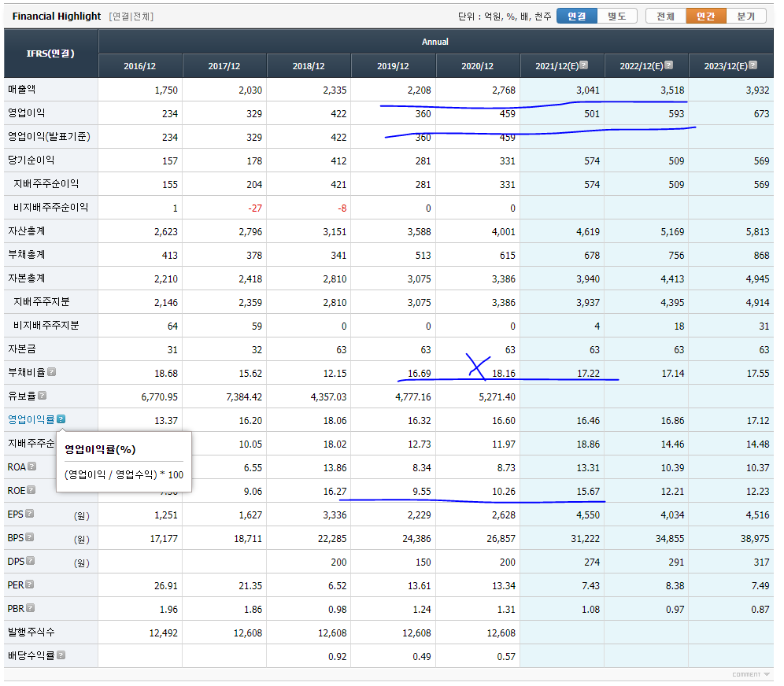Click the question icon beside PBR

pos(31,607)
